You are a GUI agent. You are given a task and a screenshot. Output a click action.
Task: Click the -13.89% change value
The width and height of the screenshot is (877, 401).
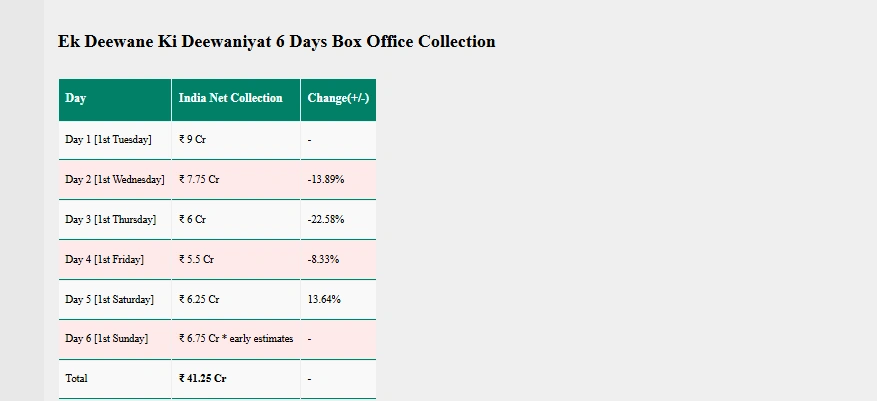[326, 180]
